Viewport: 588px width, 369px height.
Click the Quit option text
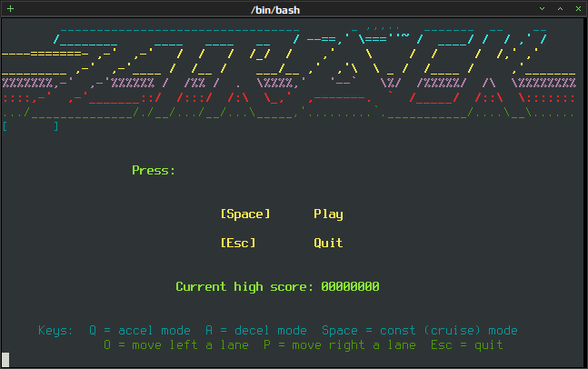pos(328,243)
